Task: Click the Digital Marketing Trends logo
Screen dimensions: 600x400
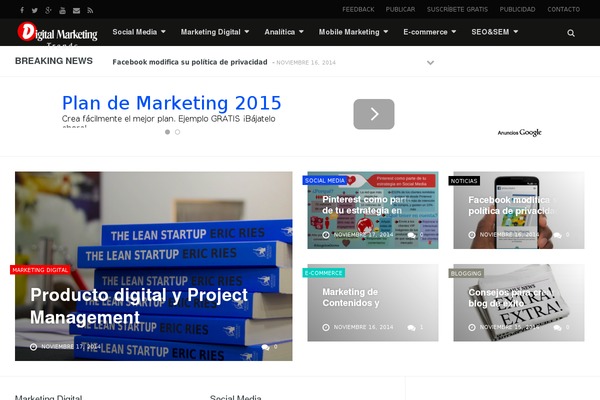Action: 57,33
